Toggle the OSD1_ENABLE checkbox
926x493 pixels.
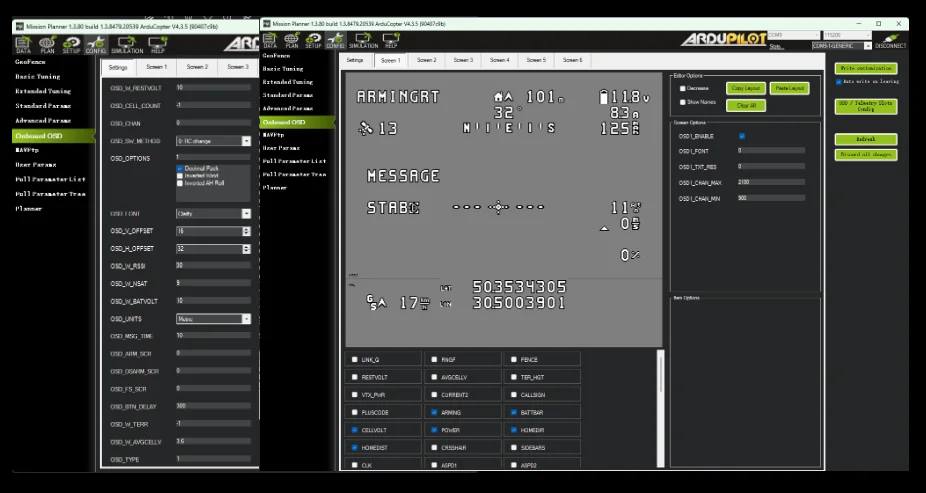(741, 136)
